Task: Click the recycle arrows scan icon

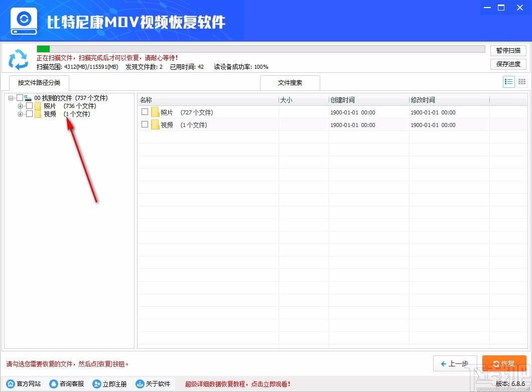Action: [18, 59]
